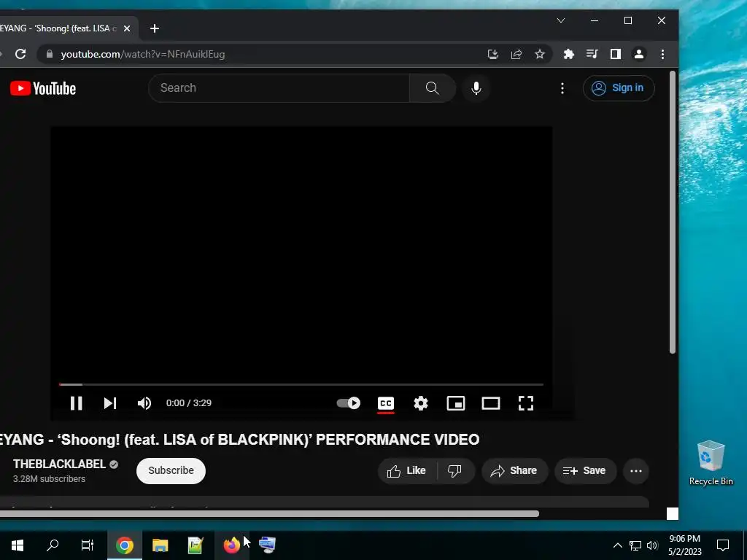Toggle the autoplay switch
The width and height of the screenshot is (747, 560).
(348, 403)
